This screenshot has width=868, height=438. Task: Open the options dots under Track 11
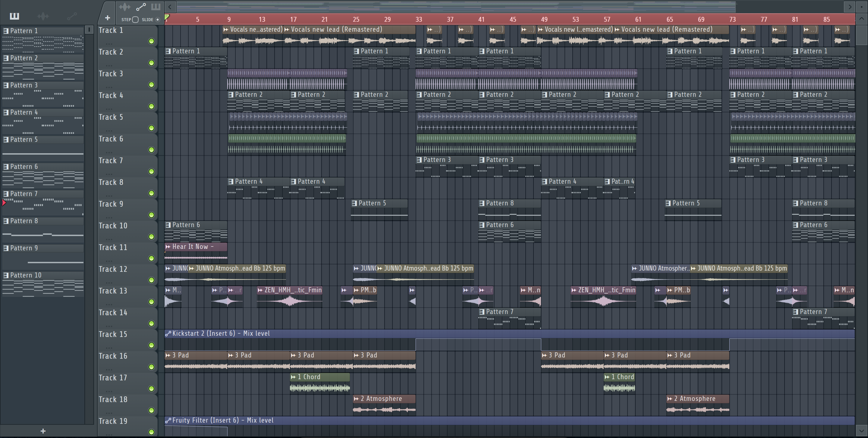point(108,261)
